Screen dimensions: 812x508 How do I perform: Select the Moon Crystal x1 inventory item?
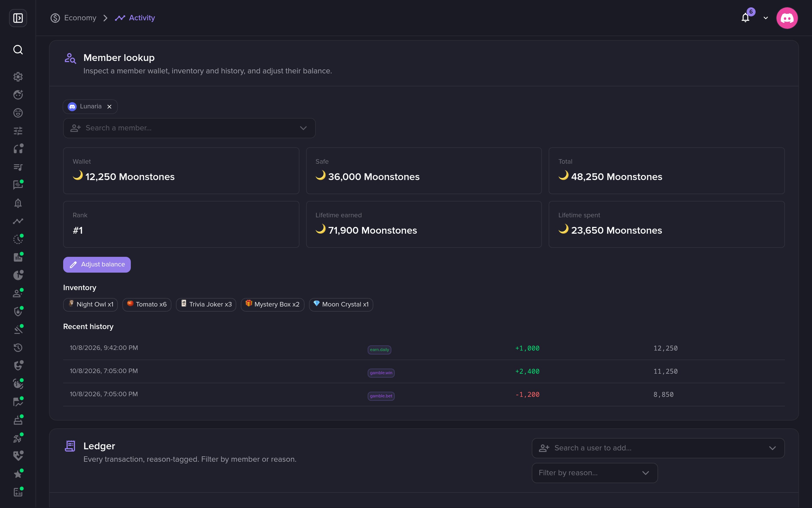tap(341, 305)
